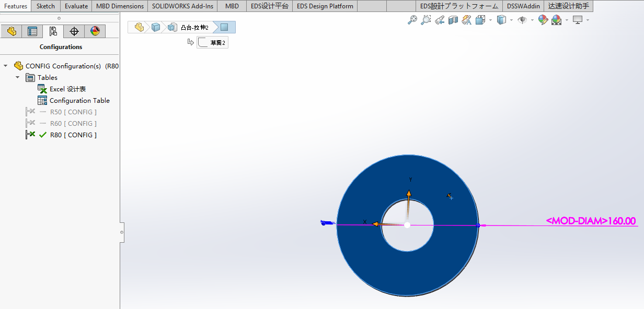
Task: Click the <MOD-DIAM>160.00 dimension text
Action: (x=591, y=221)
